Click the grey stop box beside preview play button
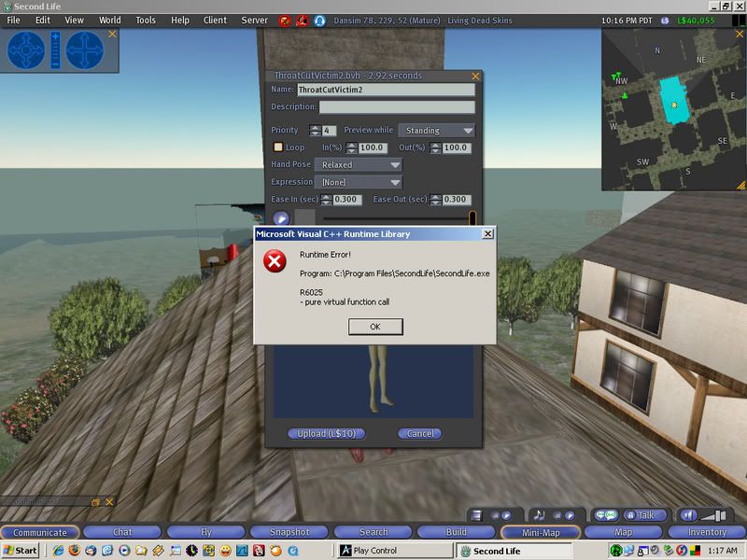Viewport: 747px width, 560px height. (x=305, y=217)
